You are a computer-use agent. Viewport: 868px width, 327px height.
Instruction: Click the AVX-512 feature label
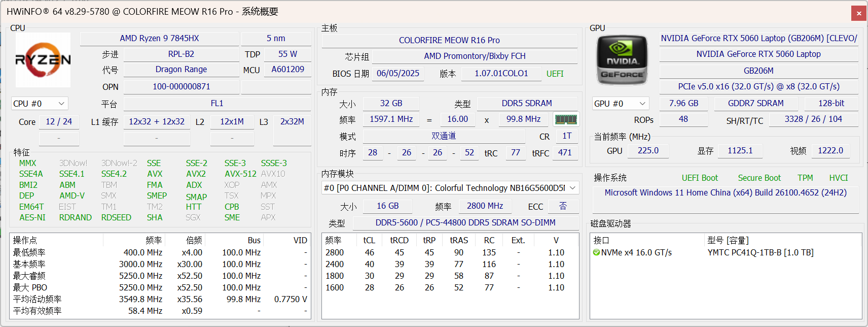pos(240,174)
